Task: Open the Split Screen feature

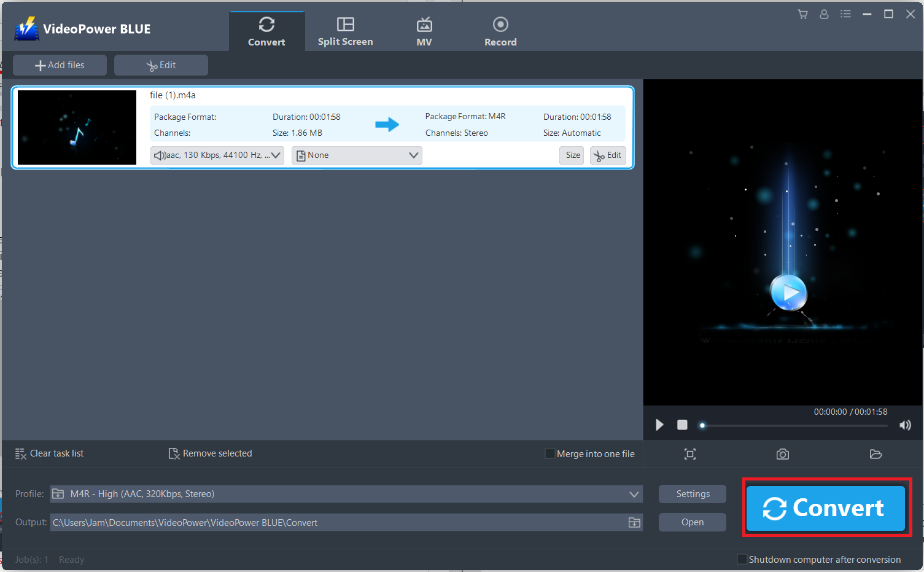Action: 345,31
